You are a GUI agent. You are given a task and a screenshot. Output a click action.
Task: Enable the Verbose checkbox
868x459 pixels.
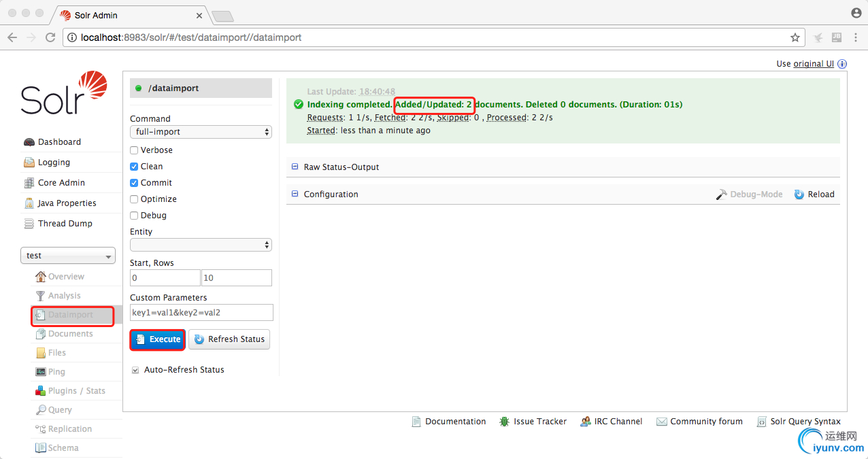coord(134,150)
